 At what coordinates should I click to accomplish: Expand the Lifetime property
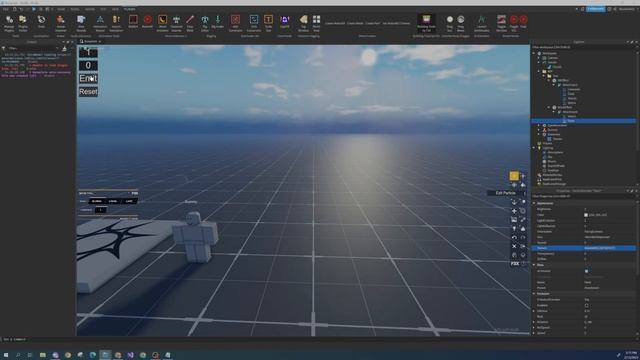534,311
